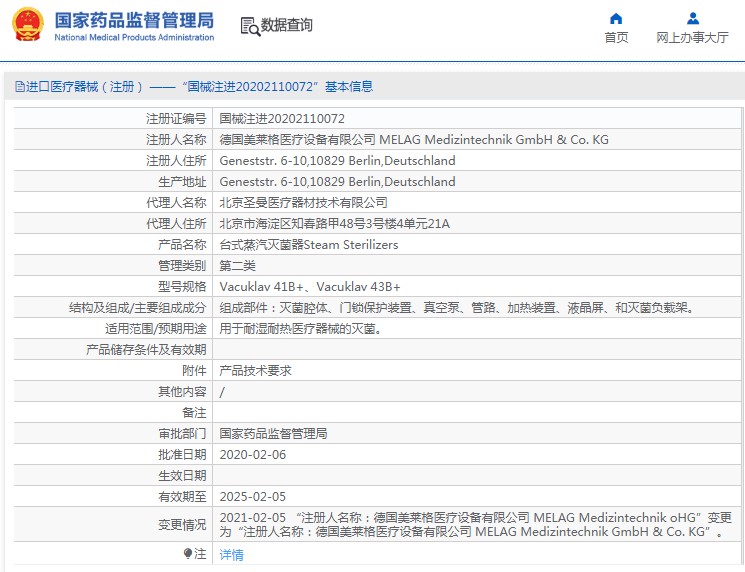This screenshot has width=745, height=572.
Task: Select the 产品技术要求 attachment value
Action: (x=256, y=371)
